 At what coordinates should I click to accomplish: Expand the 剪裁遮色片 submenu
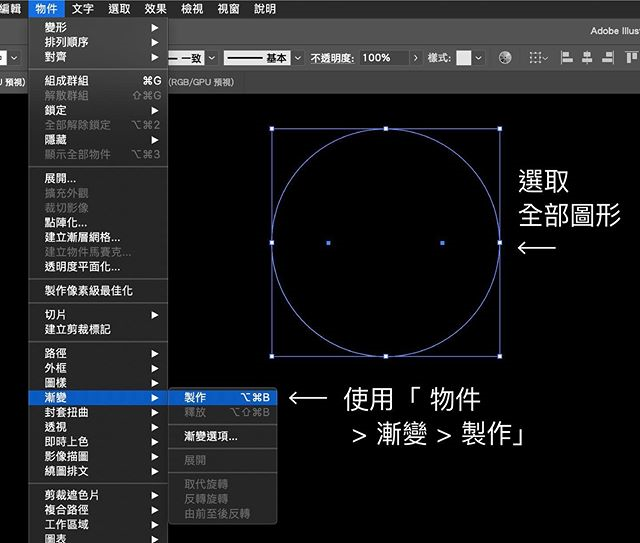pyautogui.click(x=98, y=495)
